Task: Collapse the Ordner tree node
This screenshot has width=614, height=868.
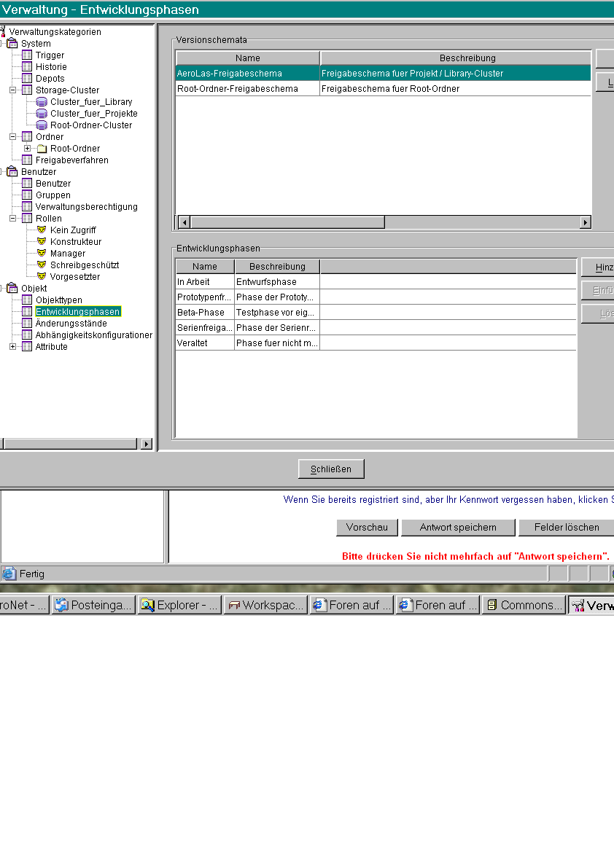Action: (x=12, y=136)
